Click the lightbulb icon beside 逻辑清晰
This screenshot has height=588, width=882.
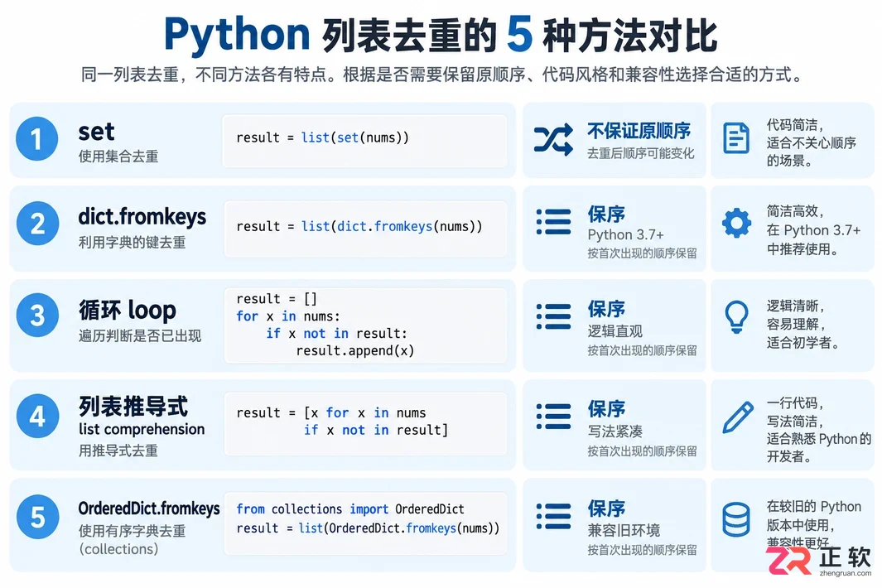pos(736,317)
